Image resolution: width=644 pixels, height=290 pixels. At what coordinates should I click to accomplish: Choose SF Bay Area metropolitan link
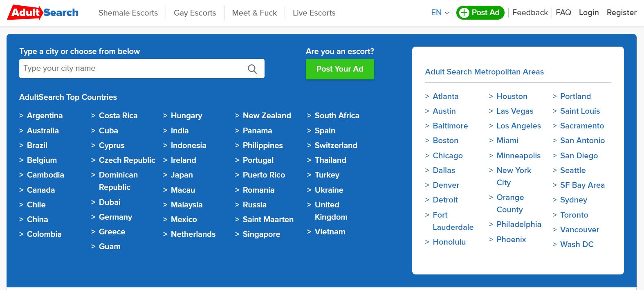click(582, 185)
